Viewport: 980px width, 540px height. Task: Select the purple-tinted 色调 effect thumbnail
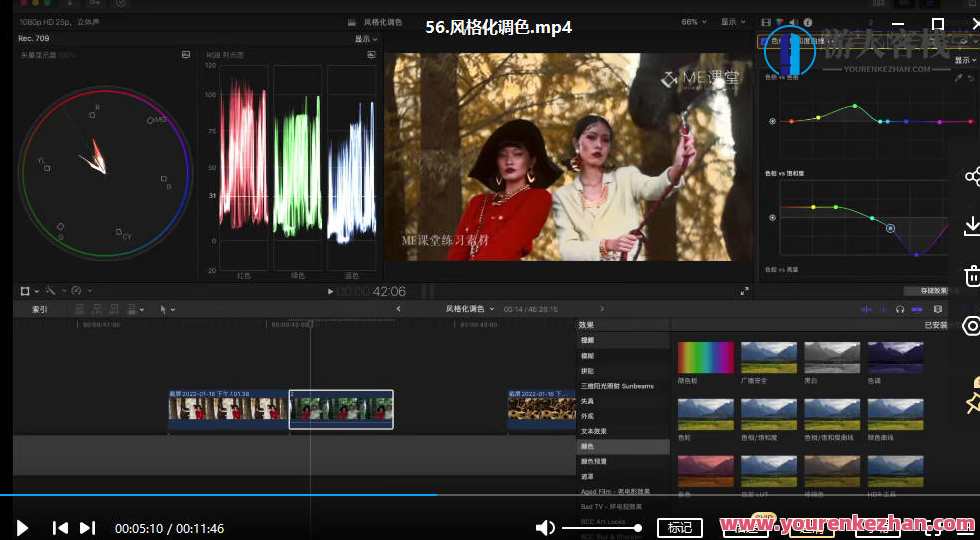pos(895,358)
